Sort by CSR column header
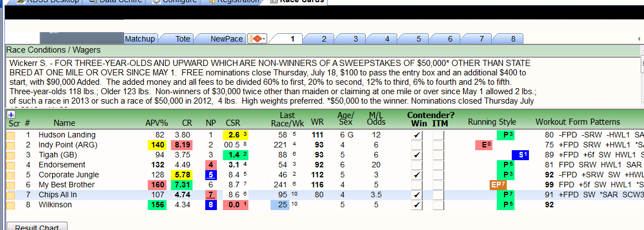644x230 pixels. (x=233, y=122)
